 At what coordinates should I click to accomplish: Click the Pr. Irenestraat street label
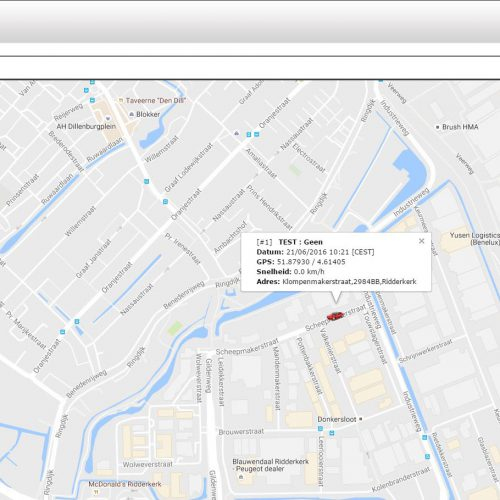183,249
